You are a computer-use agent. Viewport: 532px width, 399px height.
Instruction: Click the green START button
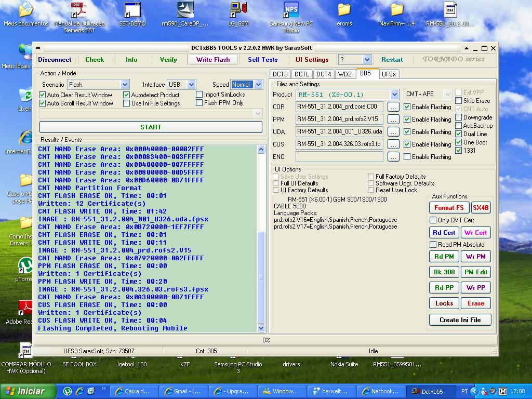click(x=151, y=127)
